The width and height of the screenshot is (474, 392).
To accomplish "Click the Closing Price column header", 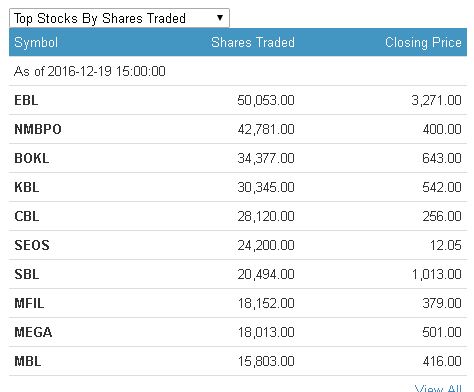I will [x=423, y=42].
